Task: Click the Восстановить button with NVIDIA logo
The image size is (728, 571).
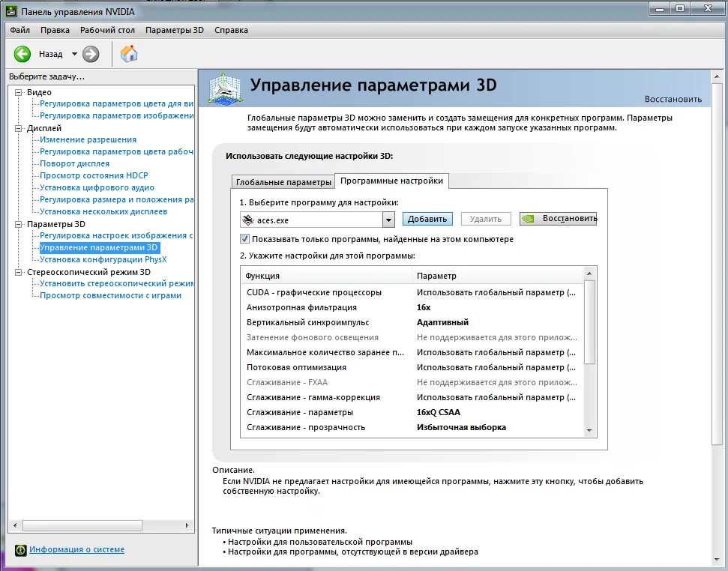Action: pyautogui.click(x=558, y=219)
